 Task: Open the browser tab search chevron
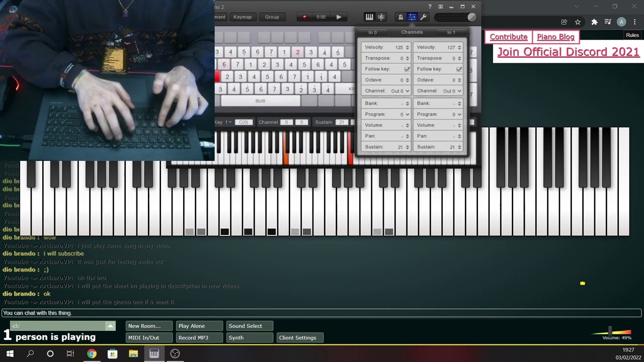point(577,7)
